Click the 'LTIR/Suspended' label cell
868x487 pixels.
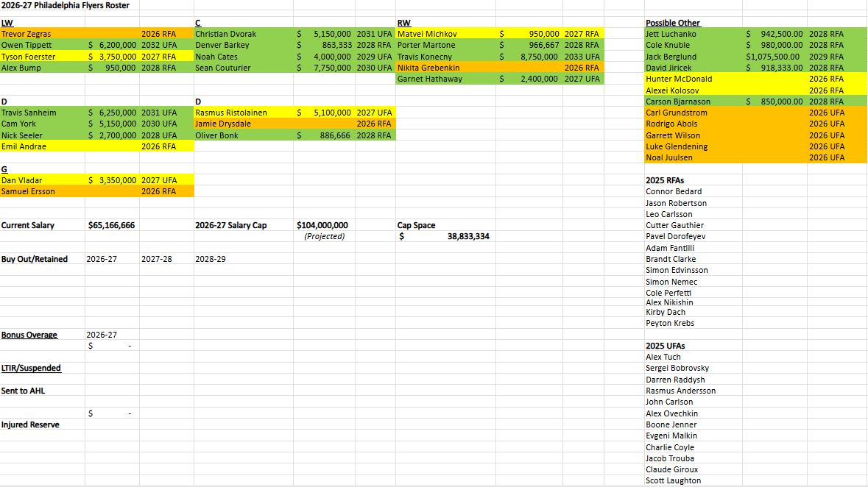click(43, 368)
